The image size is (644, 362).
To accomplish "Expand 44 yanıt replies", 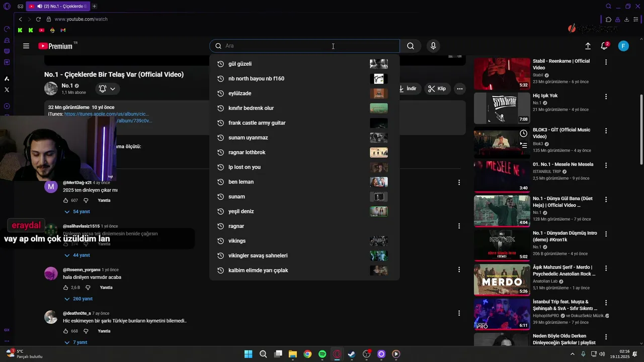I will tap(77, 255).
